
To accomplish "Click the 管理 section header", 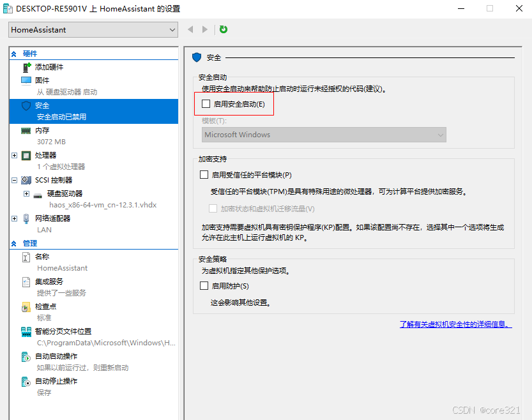I will tap(30, 243).
